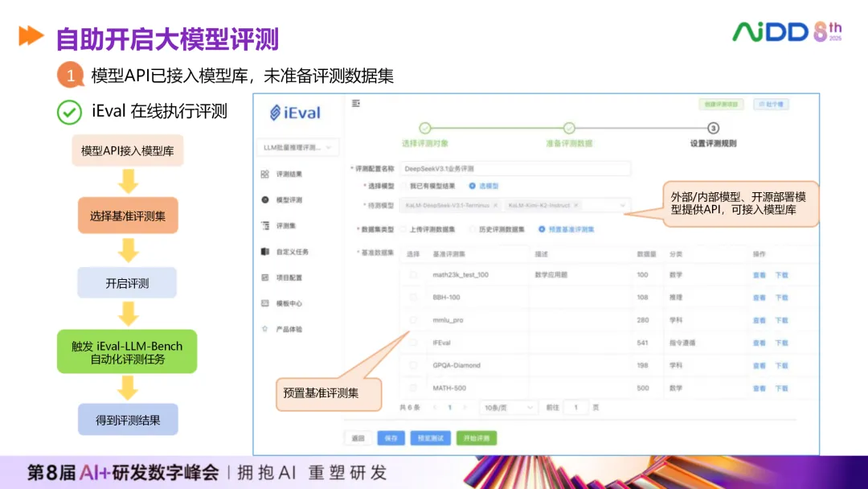Click 查看 link in mmlu_pro row
Screen dimensions: 868x489
click(x=759, y=320)
